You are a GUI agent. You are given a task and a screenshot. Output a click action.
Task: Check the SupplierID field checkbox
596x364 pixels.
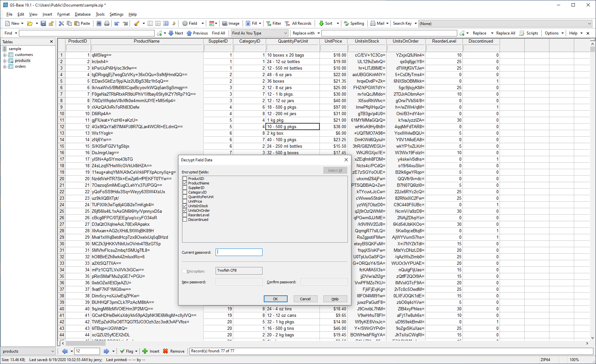coord(185,188)
